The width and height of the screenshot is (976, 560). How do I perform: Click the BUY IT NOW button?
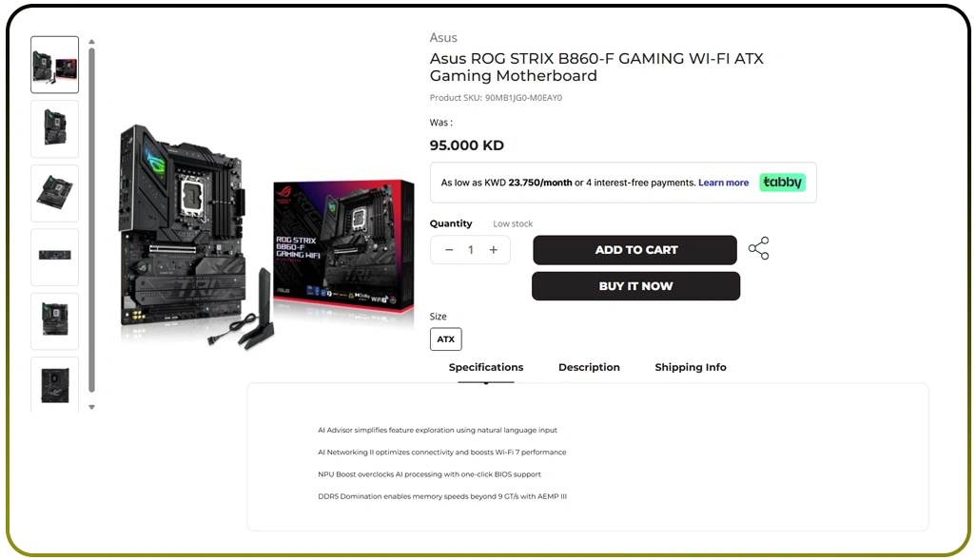tap(635, 286)
